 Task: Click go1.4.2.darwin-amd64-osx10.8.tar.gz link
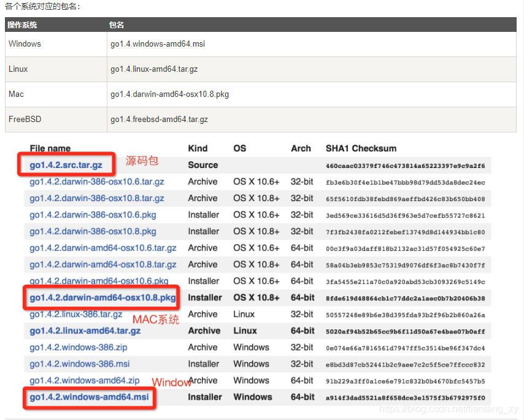[103, 264]
